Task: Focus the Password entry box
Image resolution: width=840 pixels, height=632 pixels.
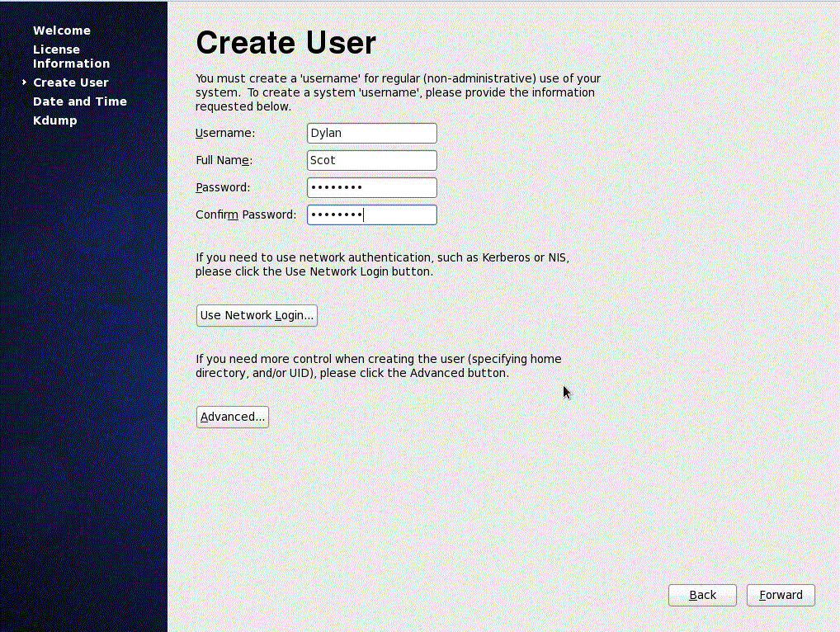Action: [x=371, y=187]
